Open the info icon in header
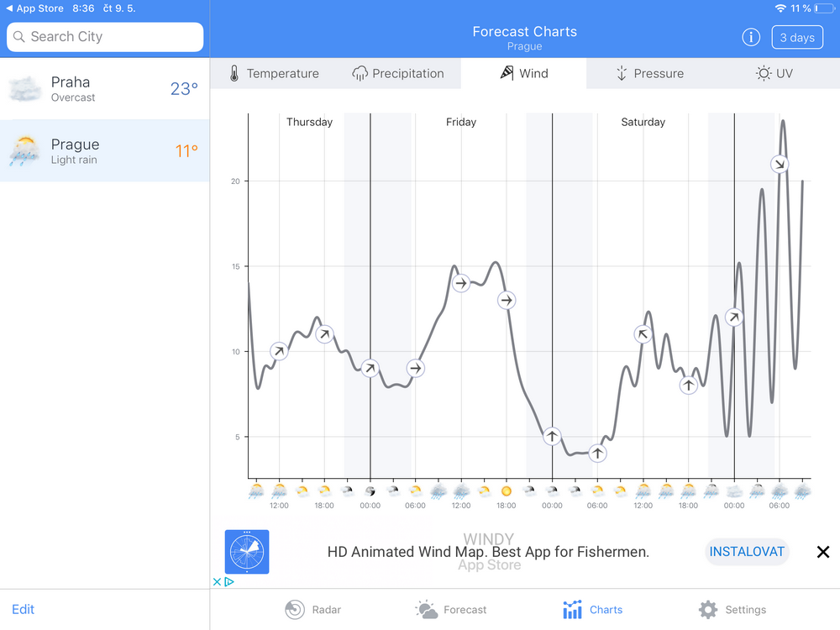This screenshot has height=630, width=840. tap(751, 38)
